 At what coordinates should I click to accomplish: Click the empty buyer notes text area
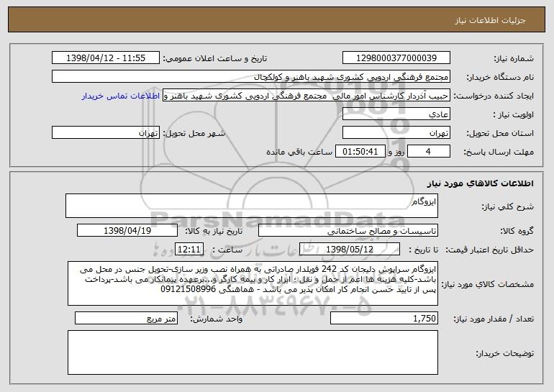click(x=253, y=352)
